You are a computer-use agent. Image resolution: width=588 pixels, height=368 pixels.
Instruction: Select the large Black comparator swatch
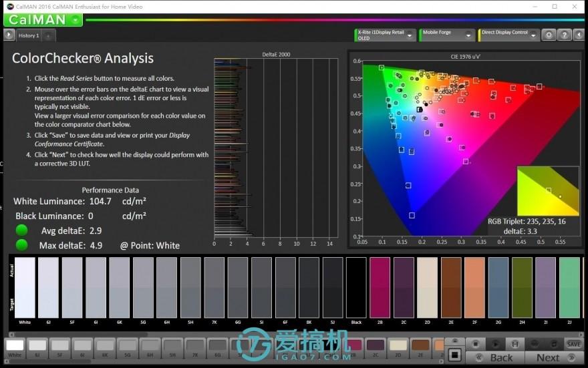coord(356,287)
